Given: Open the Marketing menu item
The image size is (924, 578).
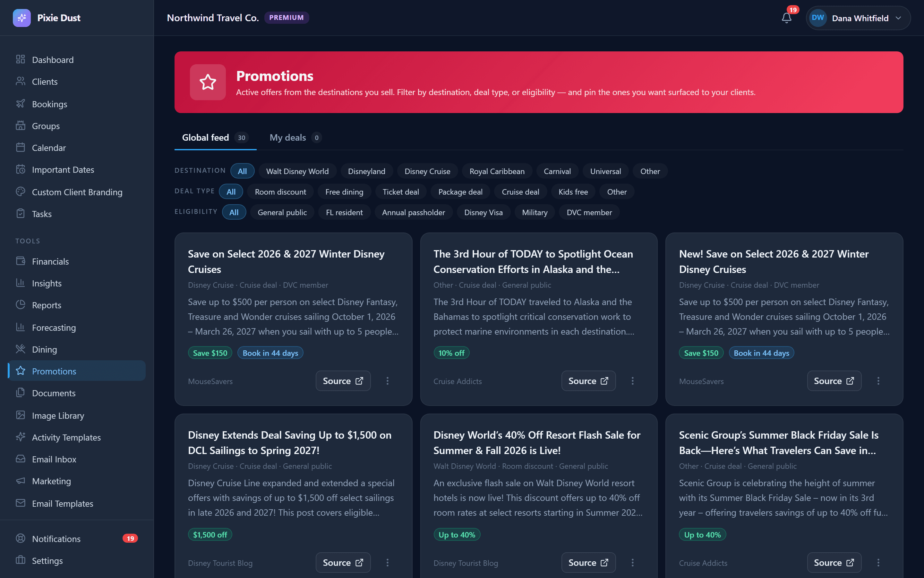Looking at the screenshot, I should (x=77, y=481).
